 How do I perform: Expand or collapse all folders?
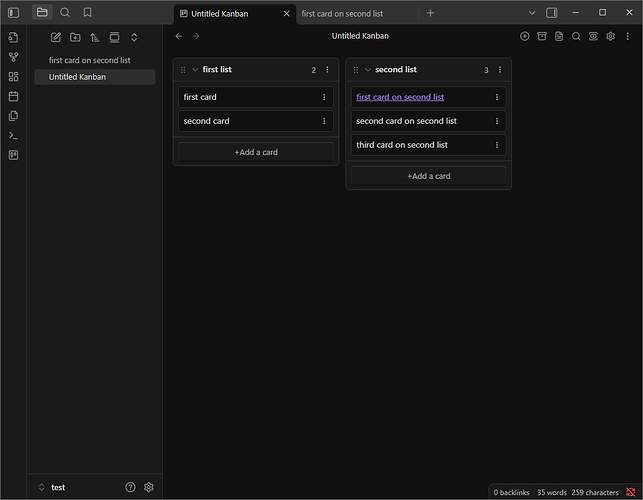[134, 38]
